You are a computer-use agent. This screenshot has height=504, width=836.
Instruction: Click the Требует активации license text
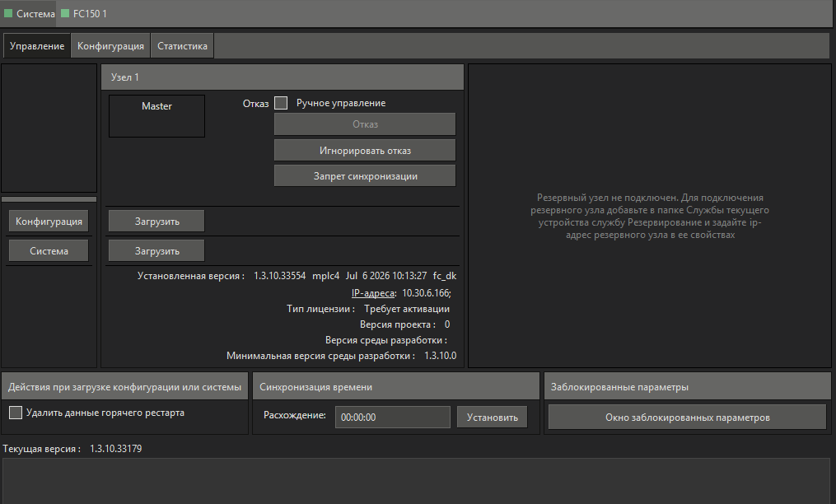tap(407, 309)
